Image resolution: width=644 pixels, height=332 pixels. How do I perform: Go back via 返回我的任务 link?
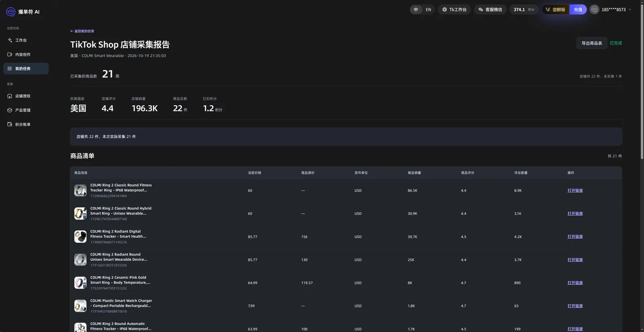pyautogui.click(x=82, y=31)
